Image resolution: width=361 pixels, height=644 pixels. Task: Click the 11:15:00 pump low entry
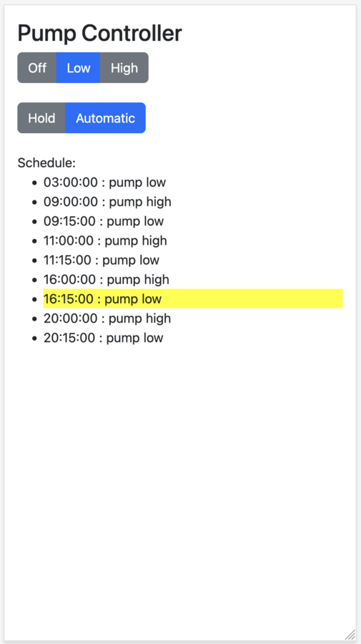click(102, 260)
